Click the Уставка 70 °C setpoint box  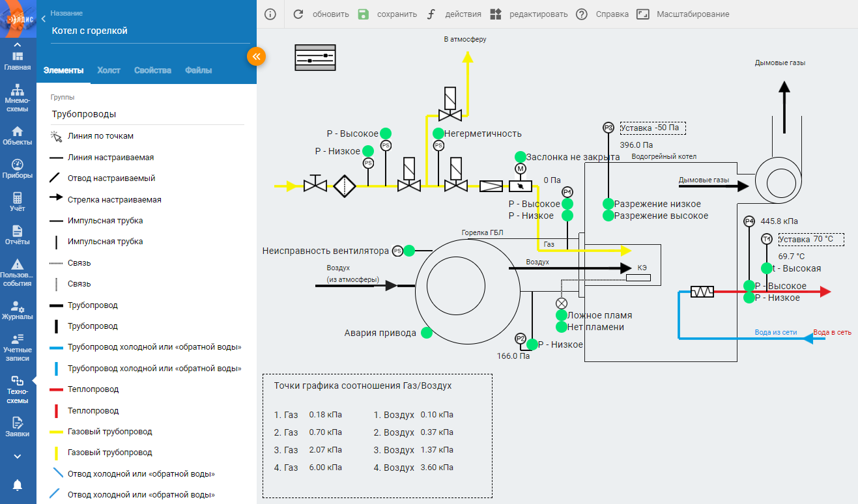[811, 239]
